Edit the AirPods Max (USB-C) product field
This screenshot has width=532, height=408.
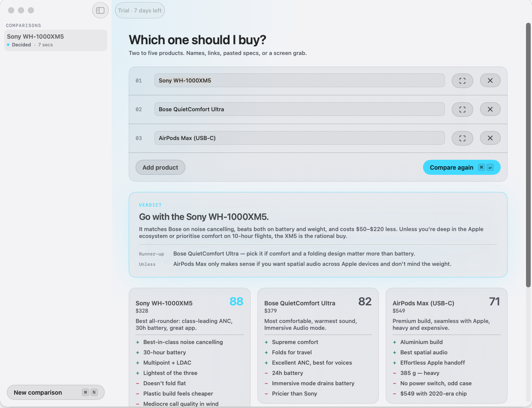tap(299, 138)
